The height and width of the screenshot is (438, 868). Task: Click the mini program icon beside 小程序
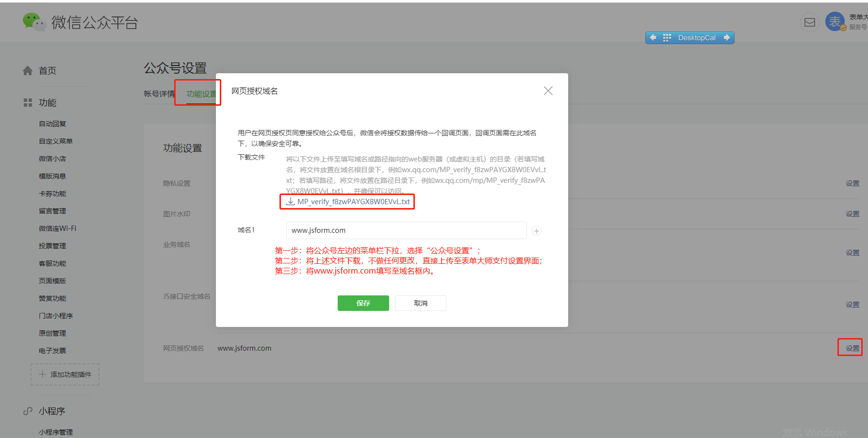[28, 411]
